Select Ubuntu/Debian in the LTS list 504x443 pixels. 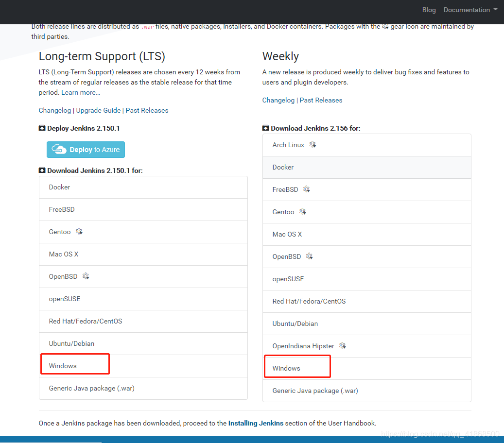click(x=143, y=344)
